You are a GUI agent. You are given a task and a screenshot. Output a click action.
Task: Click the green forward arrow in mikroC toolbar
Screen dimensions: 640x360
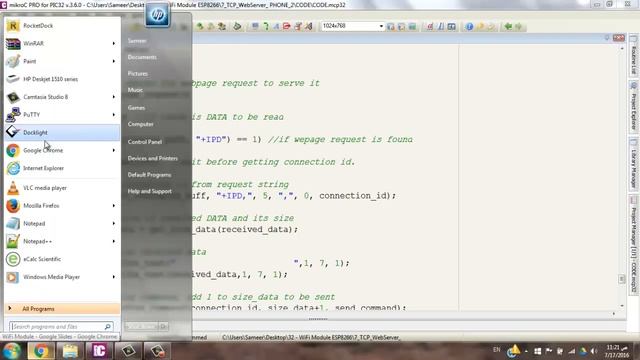[519, 27]
